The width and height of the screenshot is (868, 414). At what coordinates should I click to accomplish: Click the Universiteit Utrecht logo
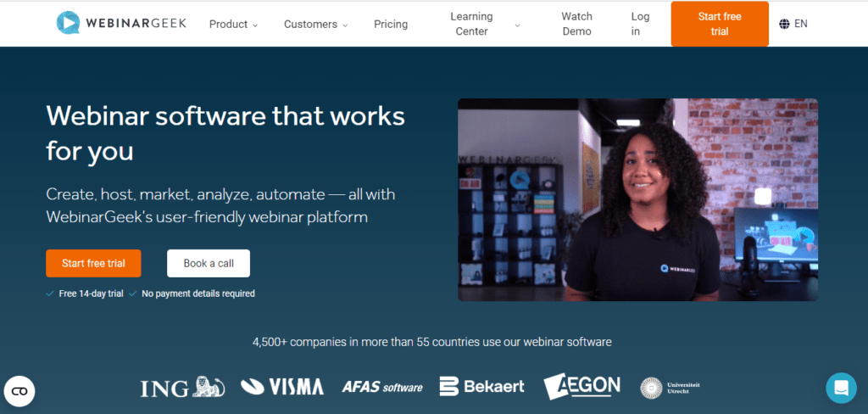pyautogui.click(x=670, y=388)
